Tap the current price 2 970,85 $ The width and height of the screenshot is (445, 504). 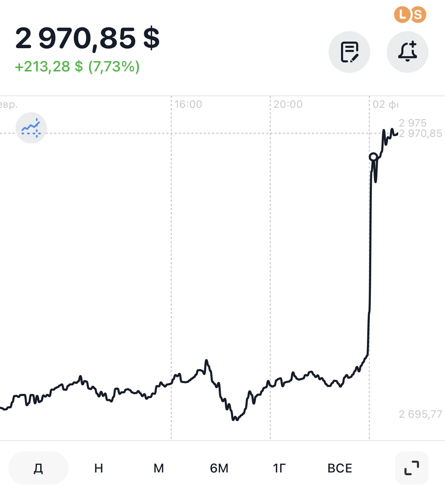[87, 38]
